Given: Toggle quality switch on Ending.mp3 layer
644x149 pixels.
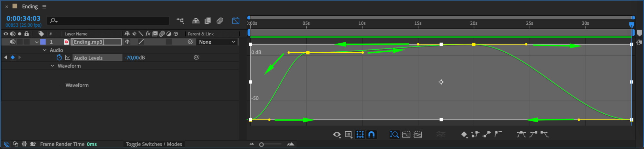Looking at the screenshot, I should click(x=141, y=42).
